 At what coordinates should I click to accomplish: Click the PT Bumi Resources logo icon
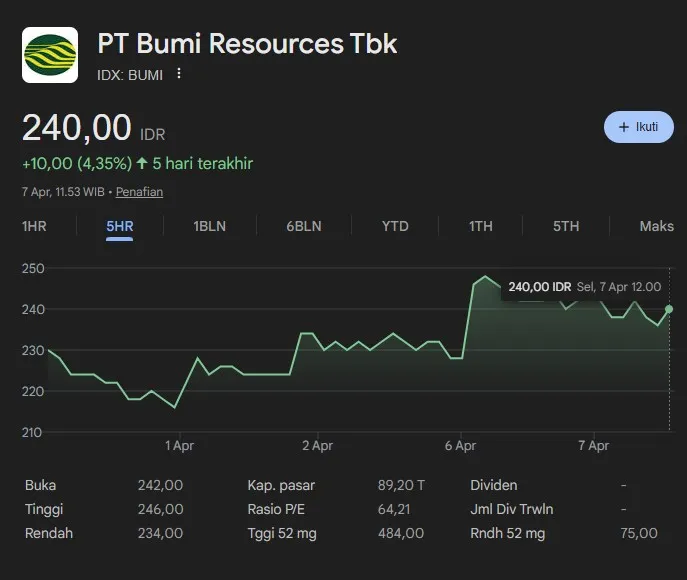click(x=50, y=55)
